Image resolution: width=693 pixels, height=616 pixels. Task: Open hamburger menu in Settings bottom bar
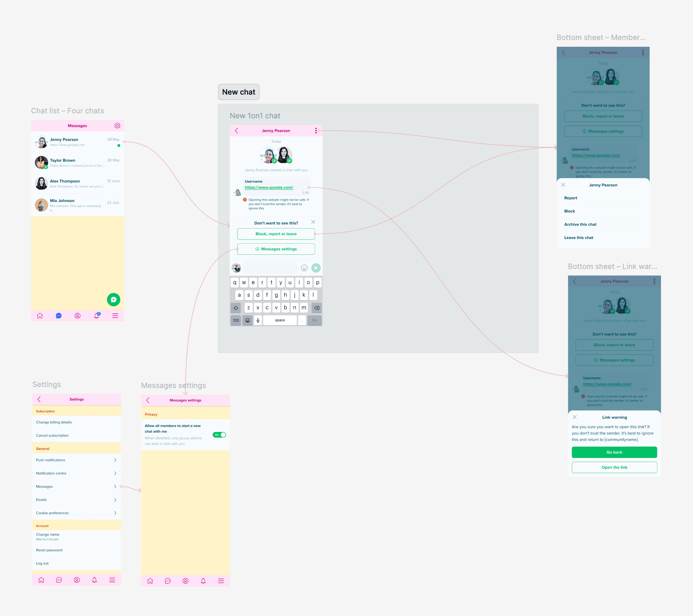(x=112, y=580)
